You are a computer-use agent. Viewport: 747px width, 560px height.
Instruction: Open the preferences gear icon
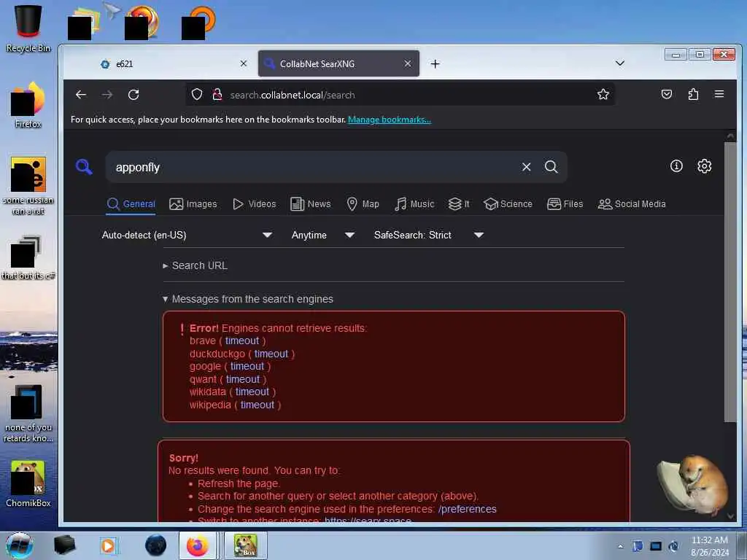point(704,166)
